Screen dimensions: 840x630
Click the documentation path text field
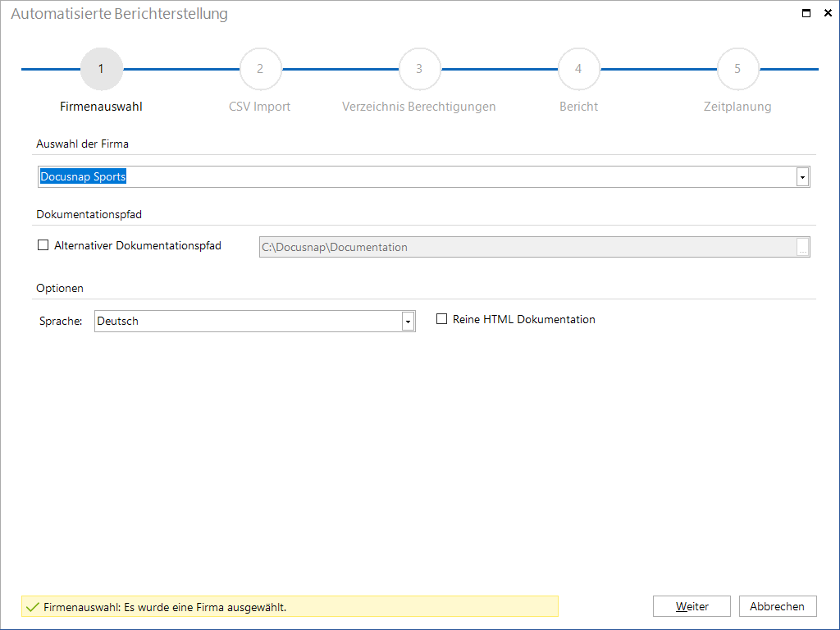tap(527, 248)
